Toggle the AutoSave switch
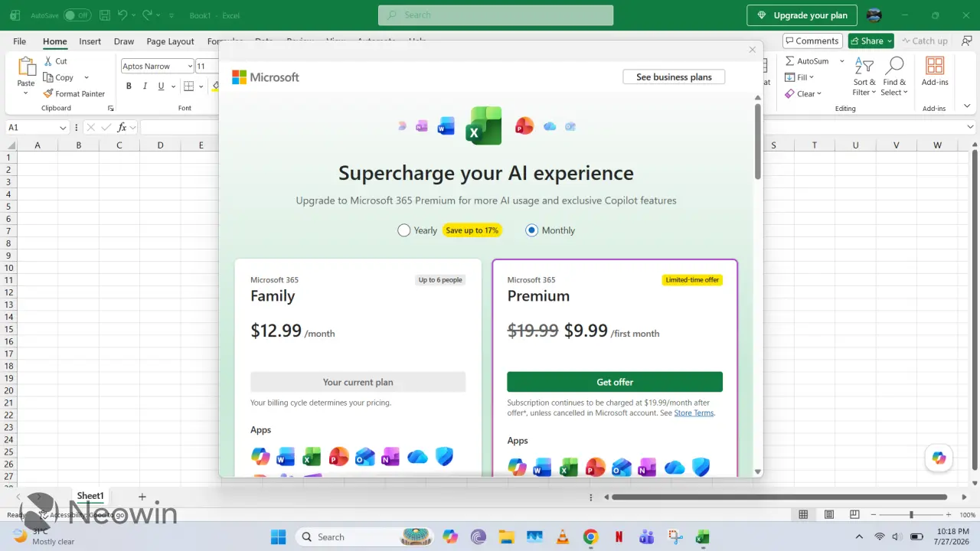980x551 pixels. (x=77, y=15)
